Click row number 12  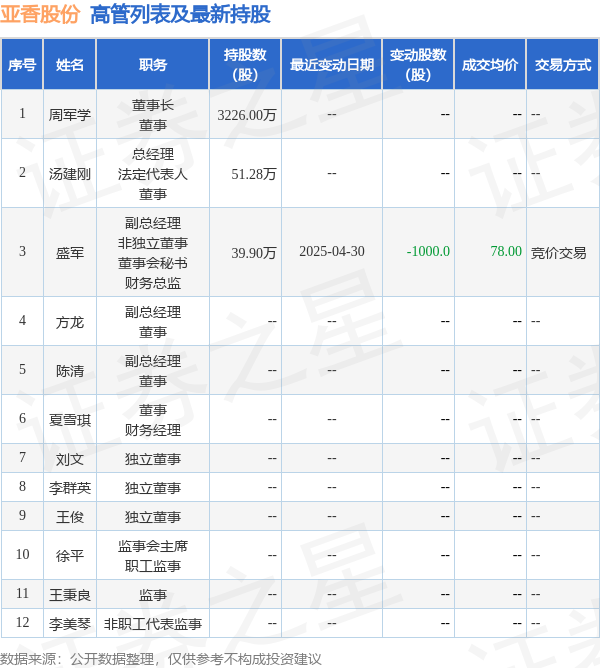click(22, 622)
